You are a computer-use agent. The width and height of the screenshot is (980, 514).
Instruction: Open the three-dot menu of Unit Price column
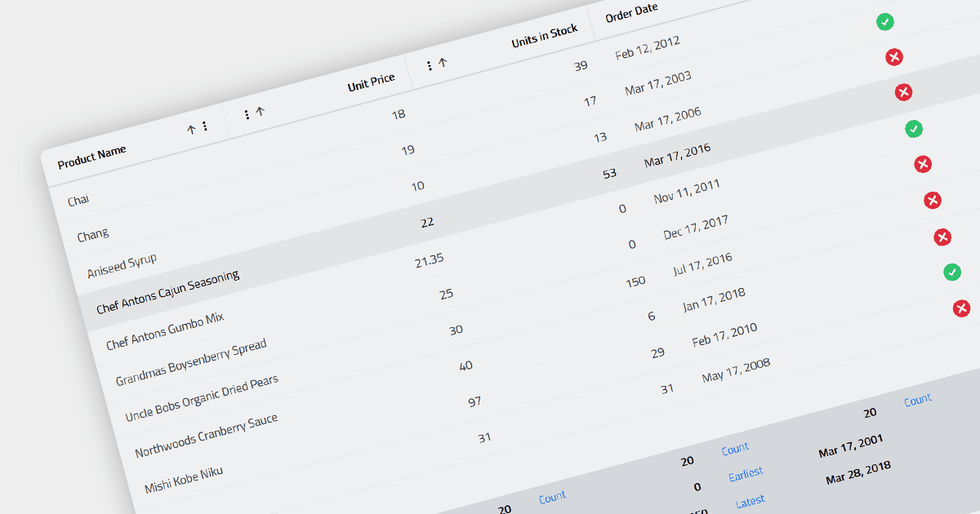247,115
